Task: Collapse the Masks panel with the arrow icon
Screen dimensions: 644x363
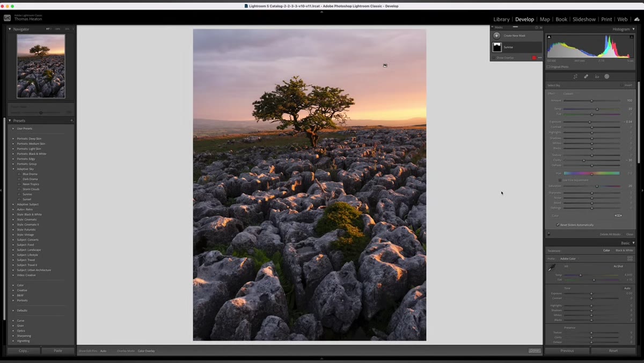Action: (x=540, y=27)
